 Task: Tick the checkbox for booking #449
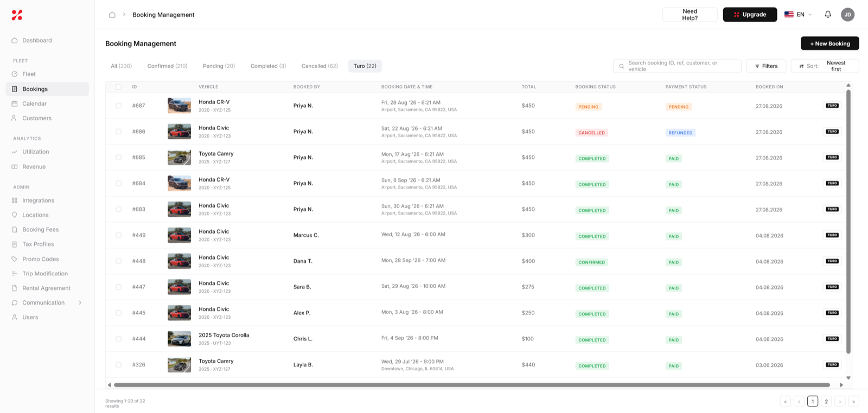(x=118, y=235)
